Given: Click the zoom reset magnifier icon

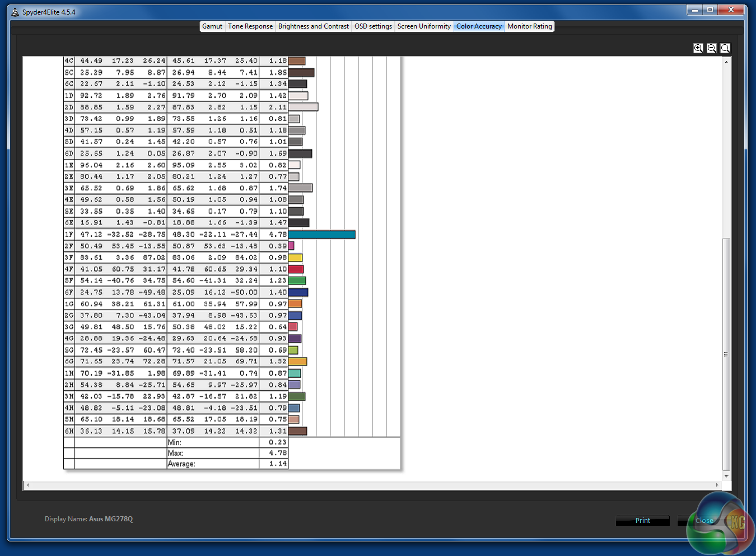Looking at the screenshot, I should (725, 48).
